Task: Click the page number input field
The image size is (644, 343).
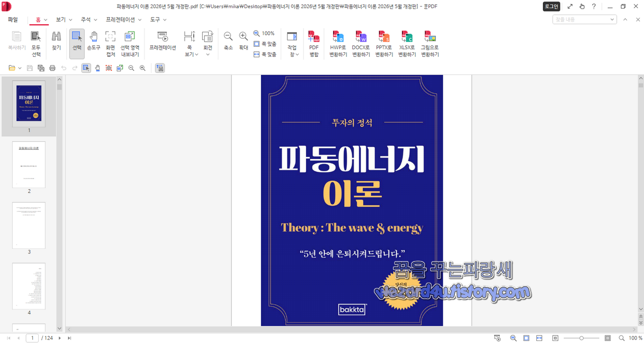Action: pos(32,338)
